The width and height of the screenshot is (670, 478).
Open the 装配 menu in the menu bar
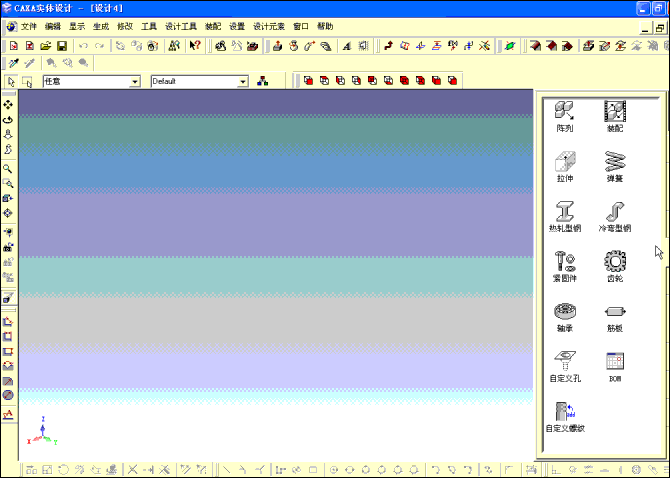[x=213, y=26]
